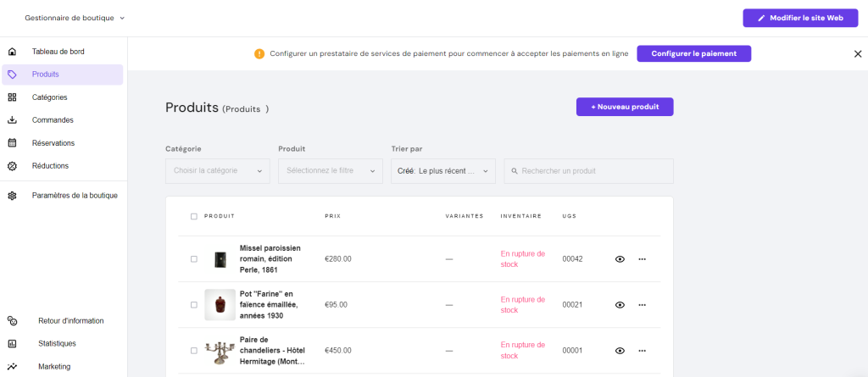Open the Trier par sort dropdown

pyautogui.click(x=442, y=171)
